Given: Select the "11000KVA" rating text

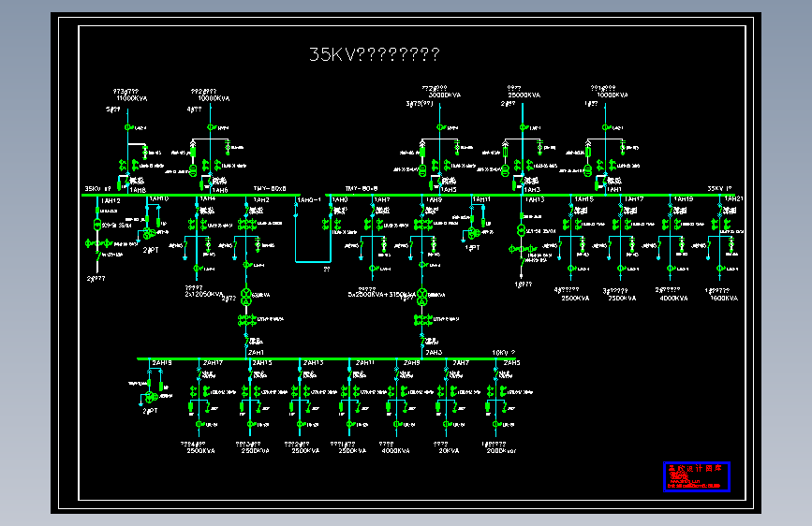Looking at the screenshot, I should (x=131, y=98).
